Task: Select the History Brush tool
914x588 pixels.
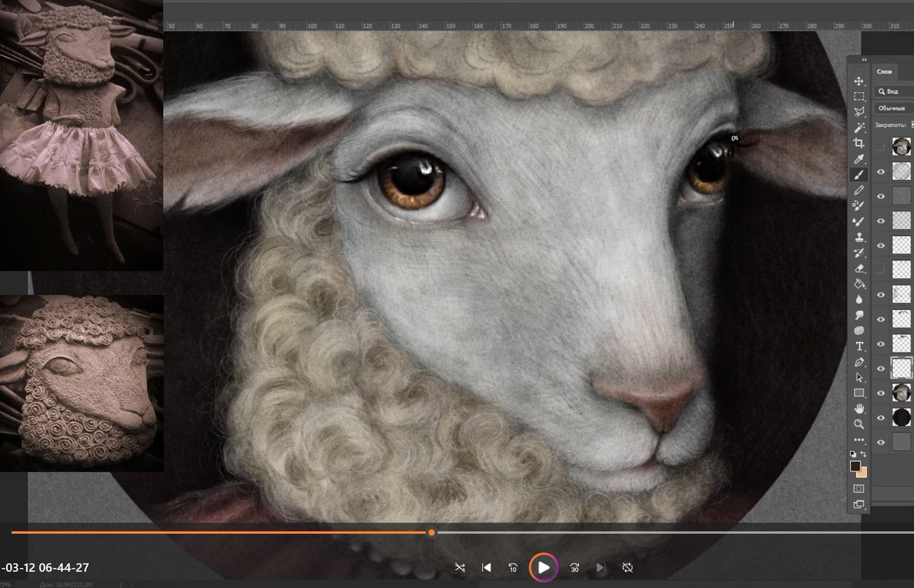Action: (859, 252)
